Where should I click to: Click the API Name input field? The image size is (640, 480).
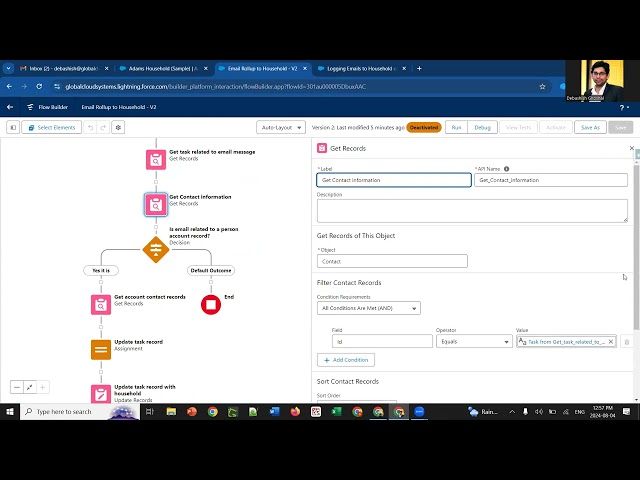(551, 180)
